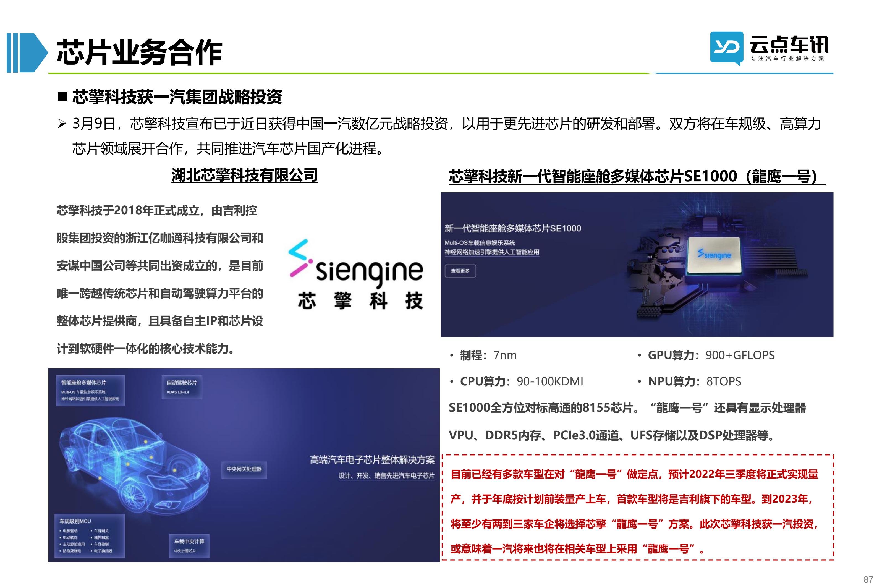Screen dimensions: 882x588
Task: Click the Siengine 芯擎科技 company logo
Action: pyautogui.click(x=356, y=275)
